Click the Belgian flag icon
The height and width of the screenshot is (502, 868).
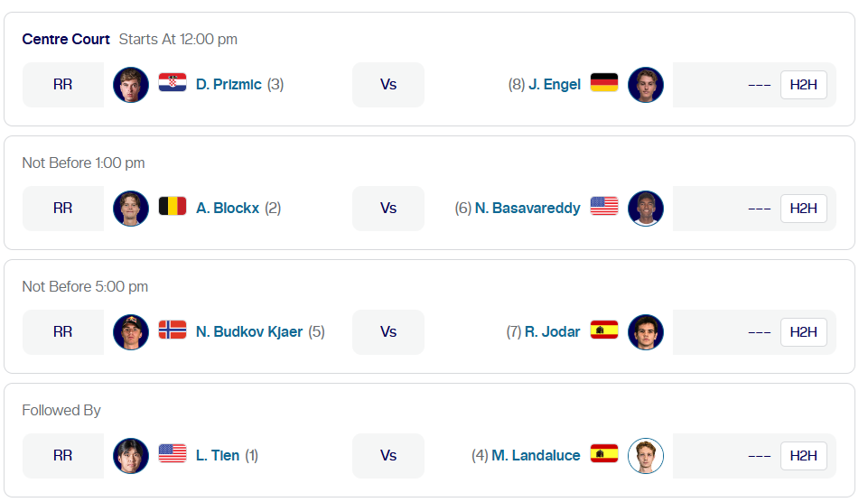click(173, 208)
